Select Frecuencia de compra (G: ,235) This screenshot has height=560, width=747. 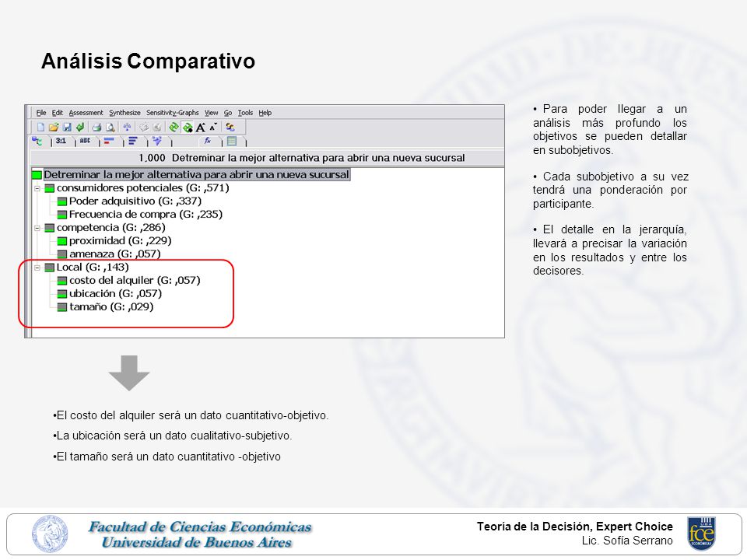[146, 215]
